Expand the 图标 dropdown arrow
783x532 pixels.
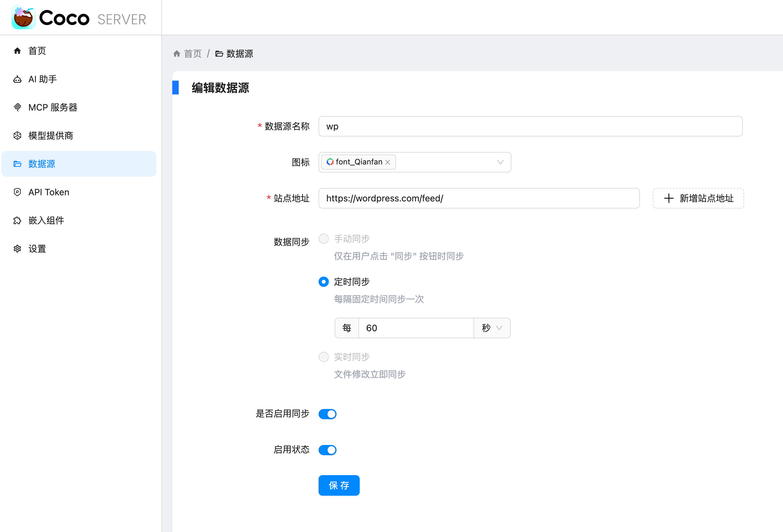tap(500, 162)
